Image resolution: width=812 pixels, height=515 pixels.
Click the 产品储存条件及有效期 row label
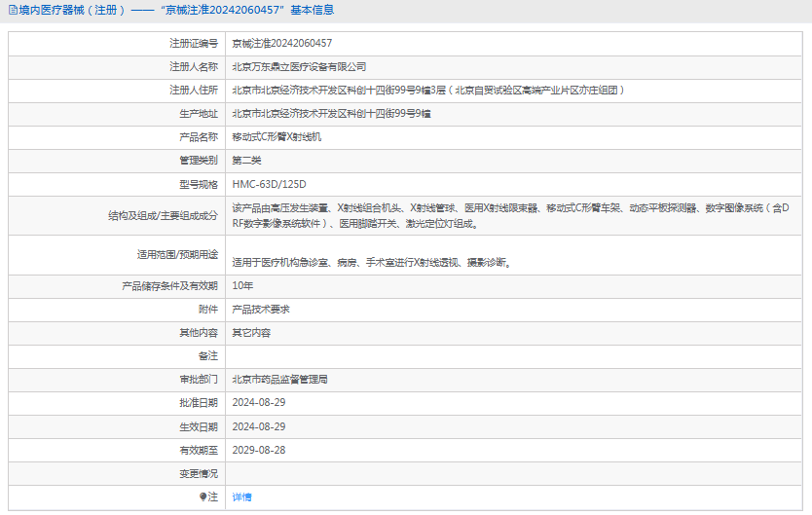(169, 285)
